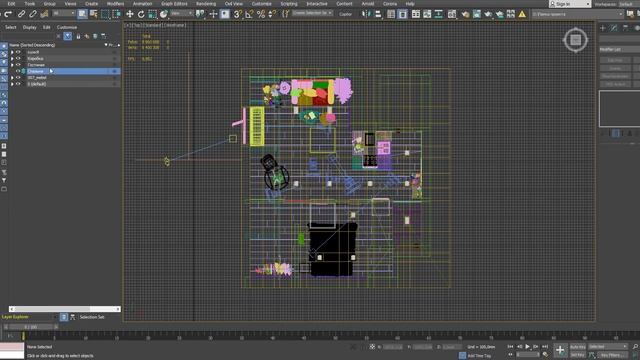640x360 pixels.
Task: Click the Play Animation button
Action: [x=527, y=347]
